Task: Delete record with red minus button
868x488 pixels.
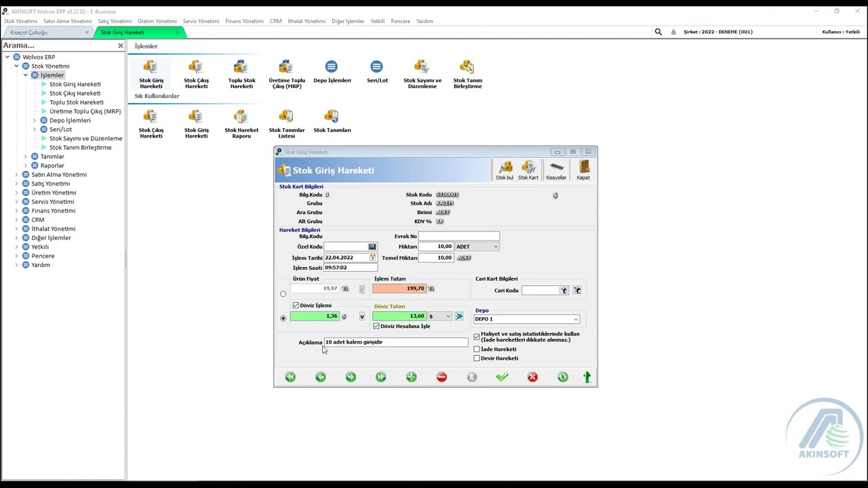Action: [441, 377]
